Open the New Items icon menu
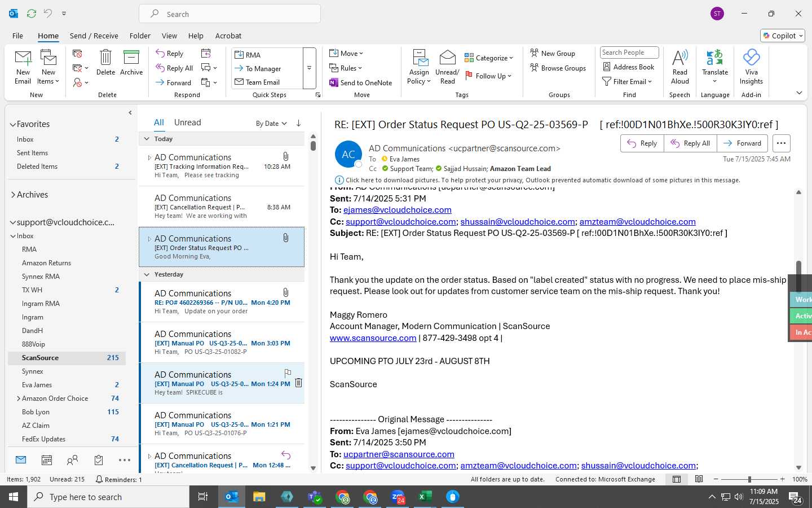 point(48,67)
